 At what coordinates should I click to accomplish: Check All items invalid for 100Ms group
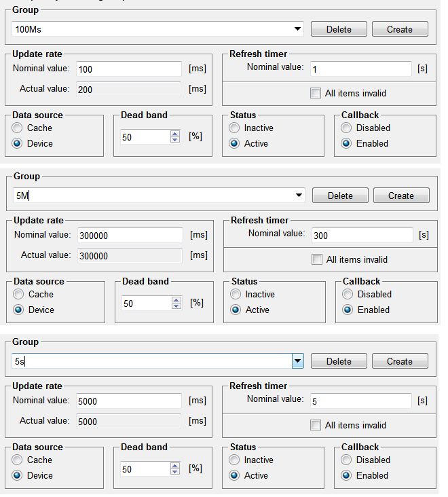point(316,93)
